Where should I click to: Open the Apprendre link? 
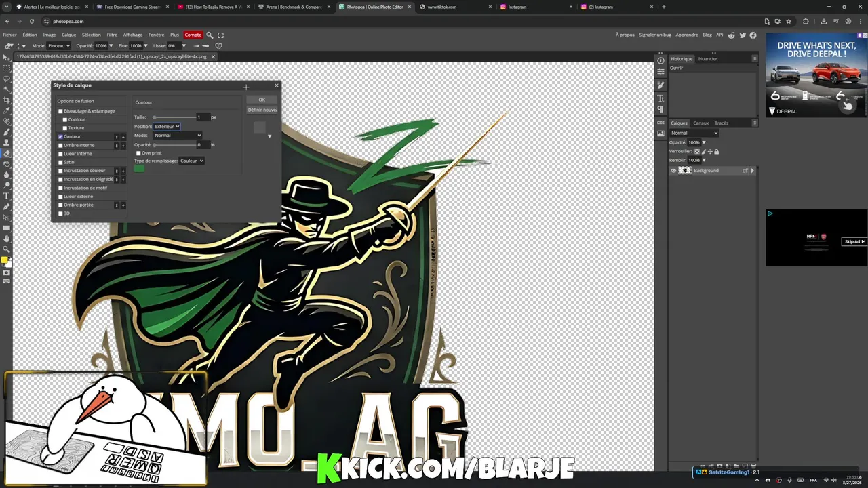point(687,35)
